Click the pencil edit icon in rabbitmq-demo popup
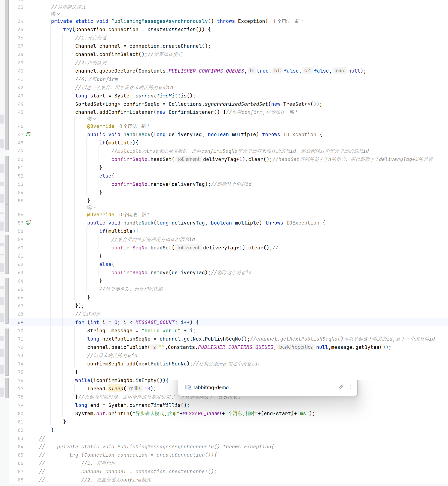 coord(341,387)
